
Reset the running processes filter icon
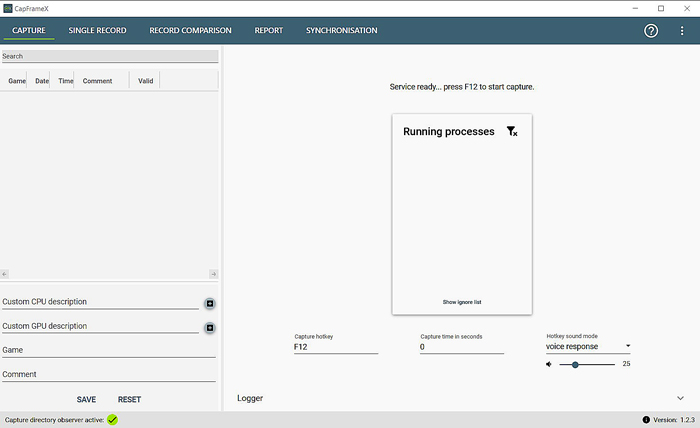click(x=512, y=131)
